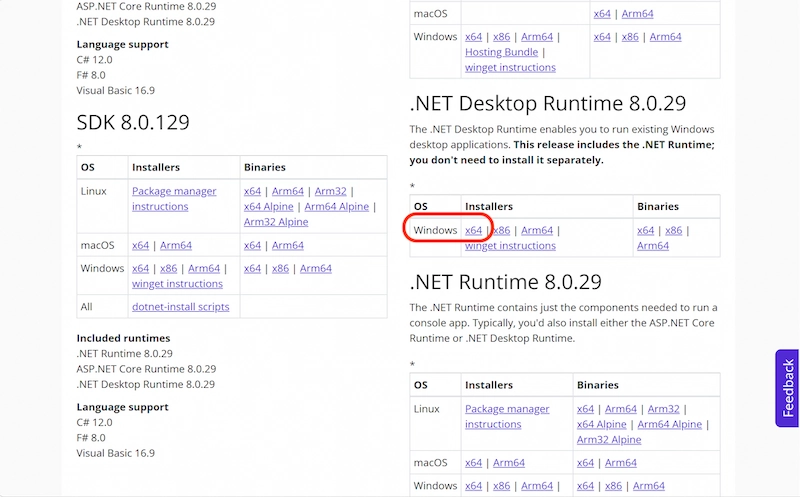Download .NET Runtime Linux Arm32 Alpine binary
Screen dimensions: 800x497
pyautogui.click(x=609, y=439)
